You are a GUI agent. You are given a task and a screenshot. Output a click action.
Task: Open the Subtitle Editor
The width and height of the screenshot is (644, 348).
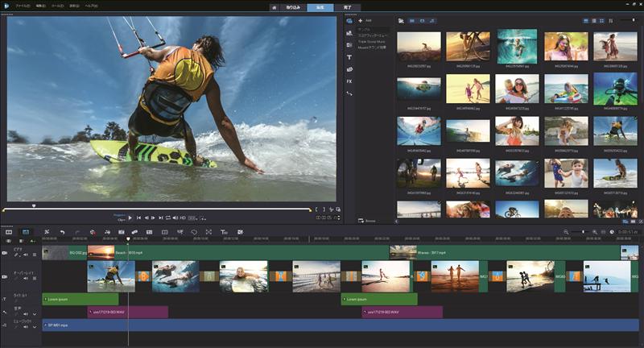pyautogui.click(x=150, y=232)
